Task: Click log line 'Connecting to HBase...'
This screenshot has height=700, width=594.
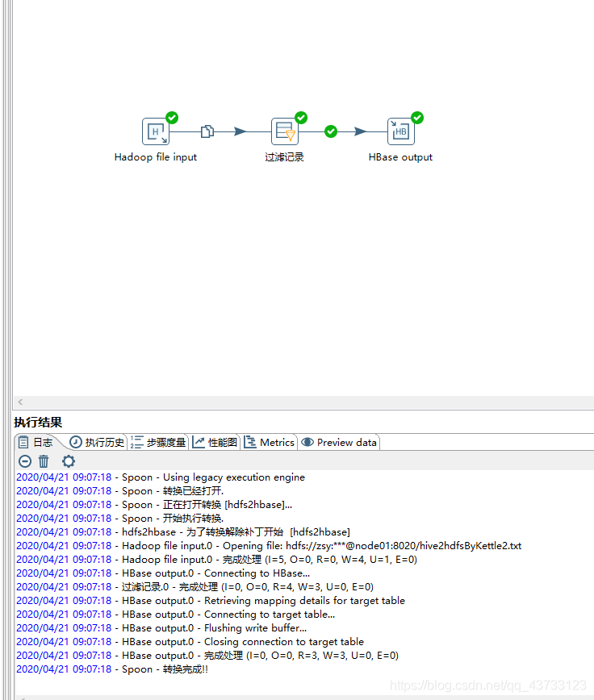Action: tap(163, 573)
